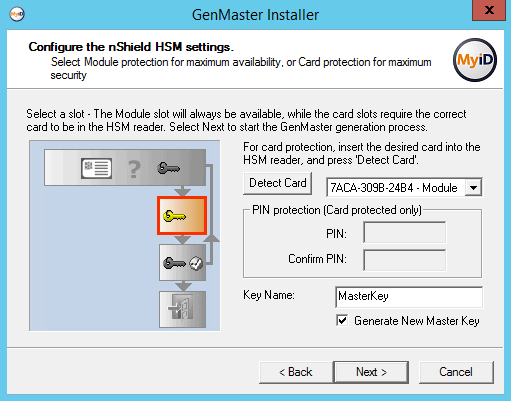This screenshot has height=401, width=511.
Task: Open the slot dropdown arrow
Action: (x=473, y=188)
